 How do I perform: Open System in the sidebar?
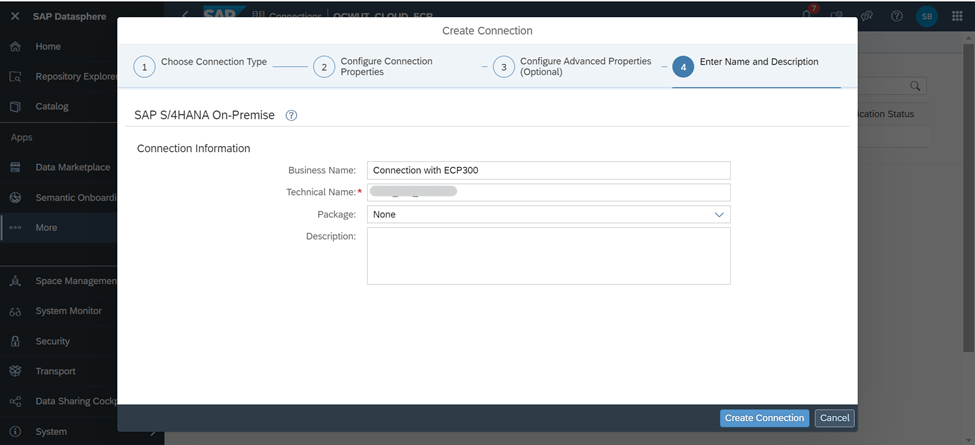click(58, 431)
